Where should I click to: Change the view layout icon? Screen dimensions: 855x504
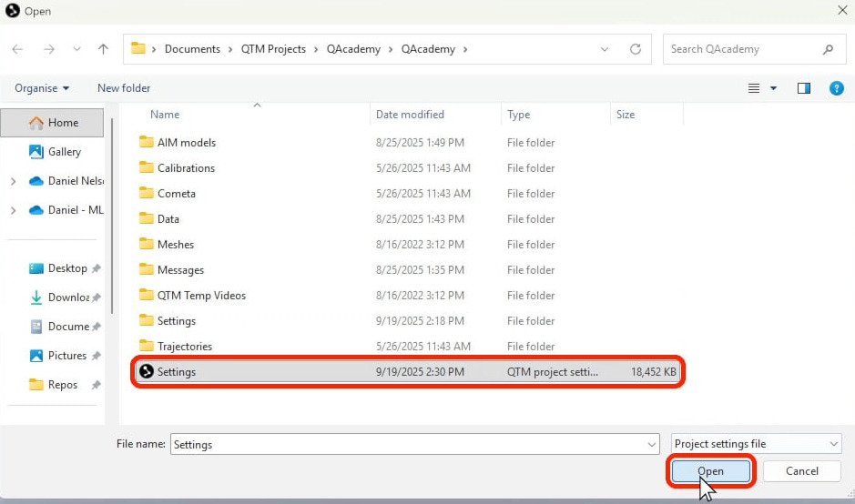click(x=754, y=88)
